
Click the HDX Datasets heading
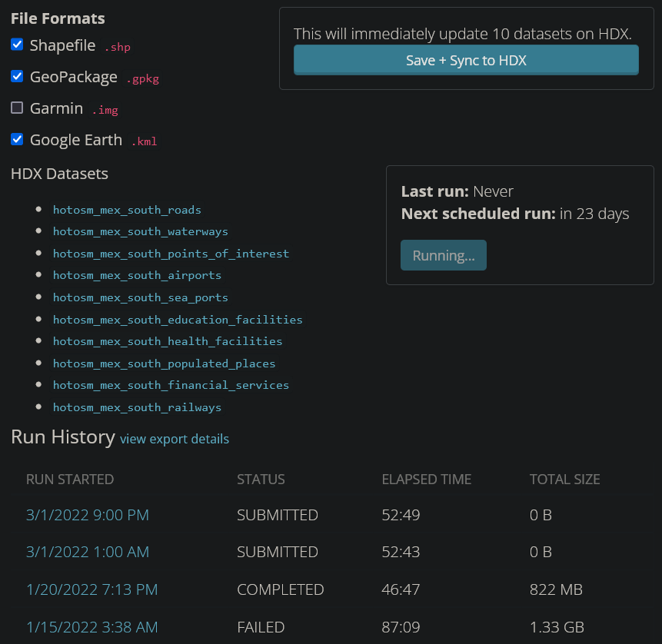point(59,174)
